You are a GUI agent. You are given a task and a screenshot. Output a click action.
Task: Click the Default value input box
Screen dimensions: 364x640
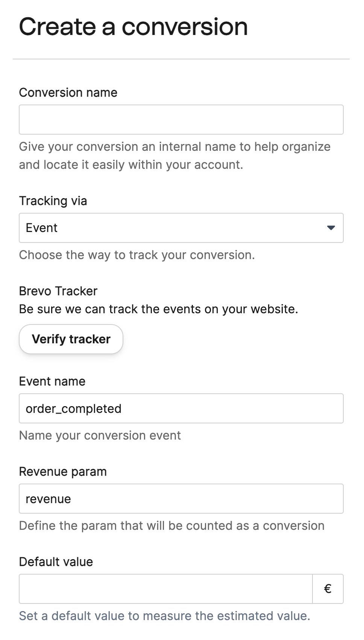click(x=165, y=589)
